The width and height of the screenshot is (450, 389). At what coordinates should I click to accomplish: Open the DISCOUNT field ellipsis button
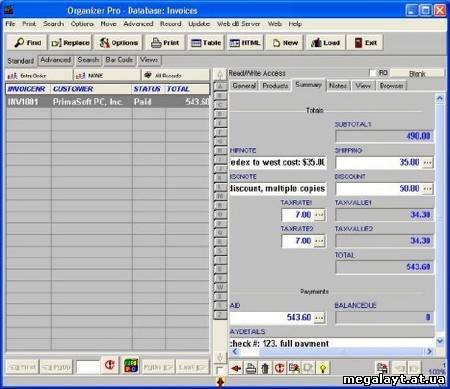point(427,189)
